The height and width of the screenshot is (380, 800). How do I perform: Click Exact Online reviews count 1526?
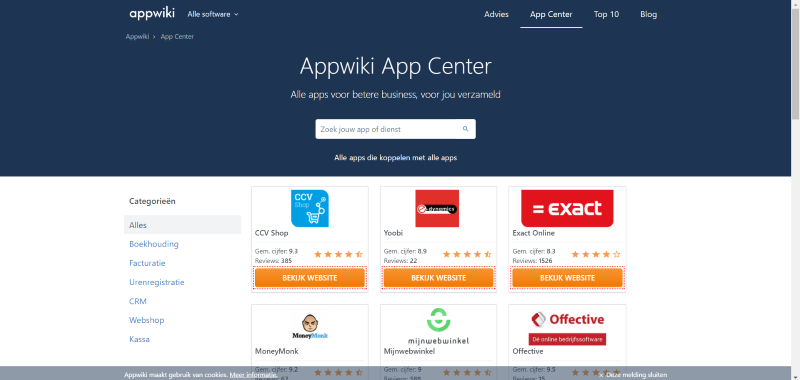pyautogui.click(x=532, y=261)
